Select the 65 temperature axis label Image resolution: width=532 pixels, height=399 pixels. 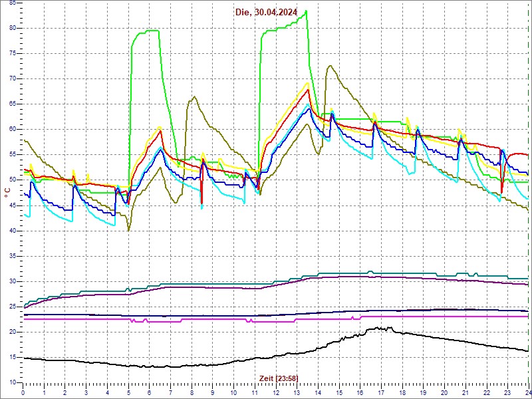pyautogui.click(x=13, y=104)
